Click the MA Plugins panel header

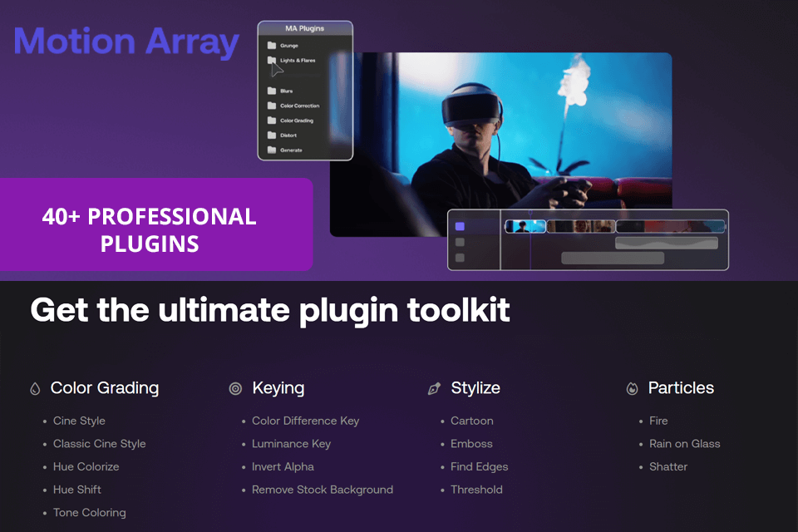(x=305, y=28)
